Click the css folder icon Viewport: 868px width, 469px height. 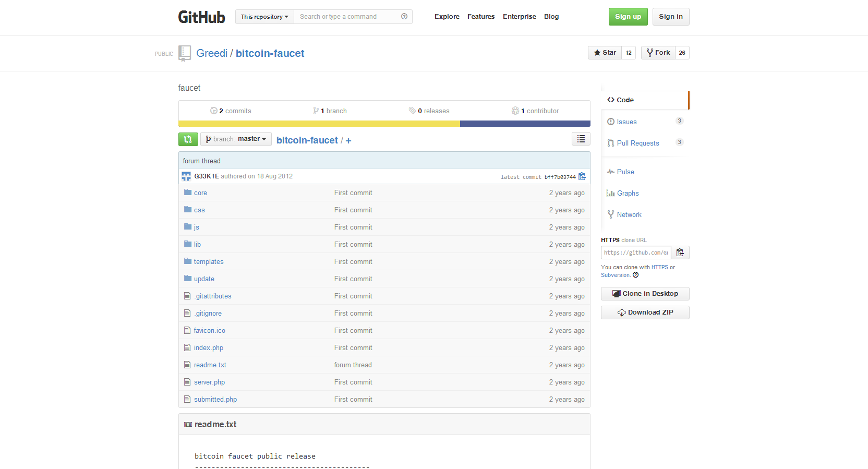tap(188, 210)
